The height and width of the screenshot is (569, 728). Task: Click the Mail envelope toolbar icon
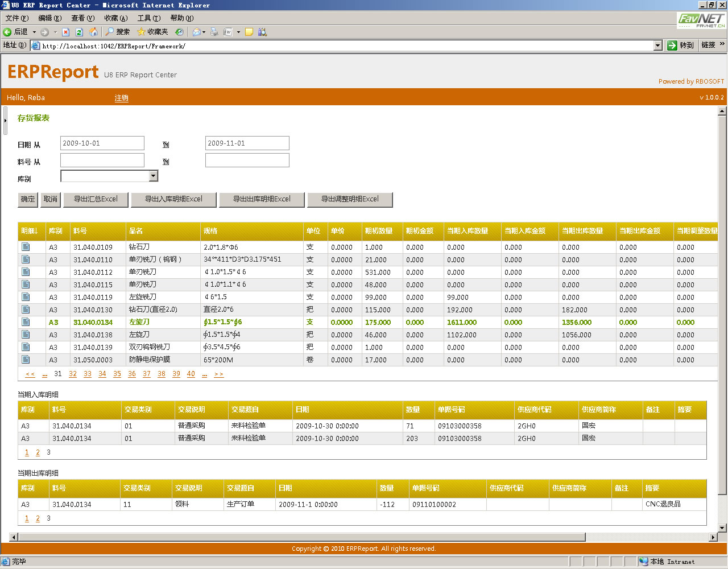pyautogui.click(x=196, y=32)
